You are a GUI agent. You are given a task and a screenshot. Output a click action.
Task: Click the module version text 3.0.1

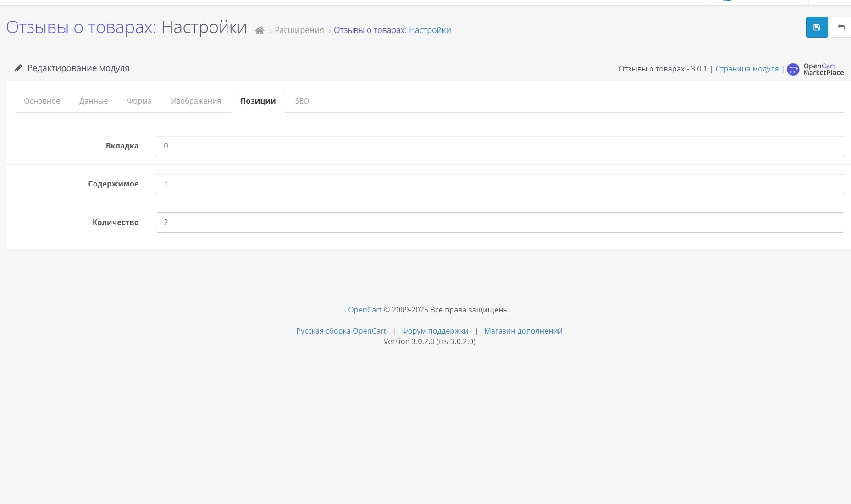click(699, 69)
